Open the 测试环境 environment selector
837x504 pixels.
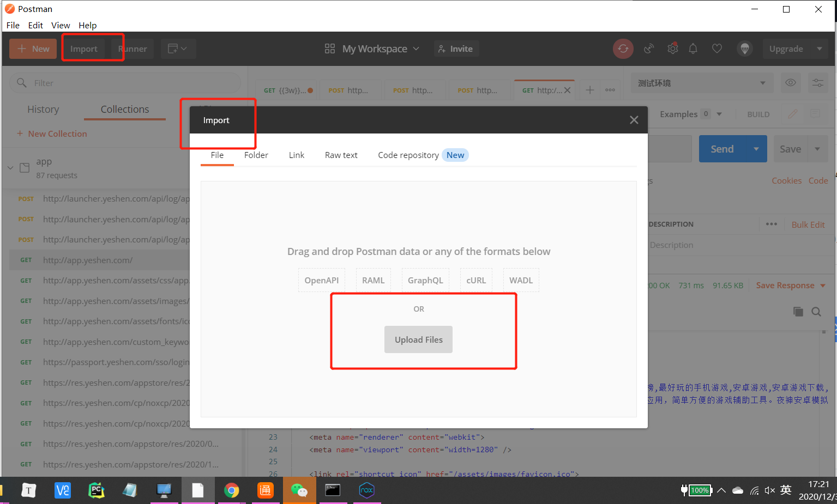point(702,83)
